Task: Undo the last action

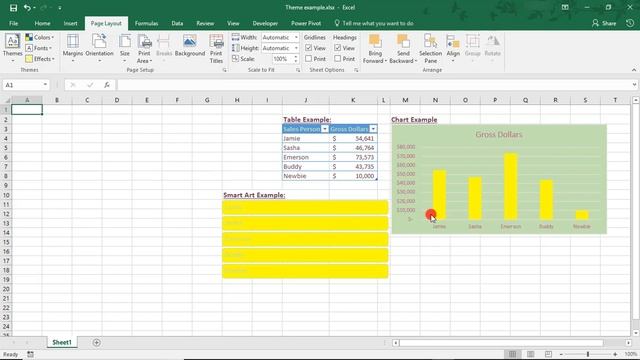Action: coord(27,7)
